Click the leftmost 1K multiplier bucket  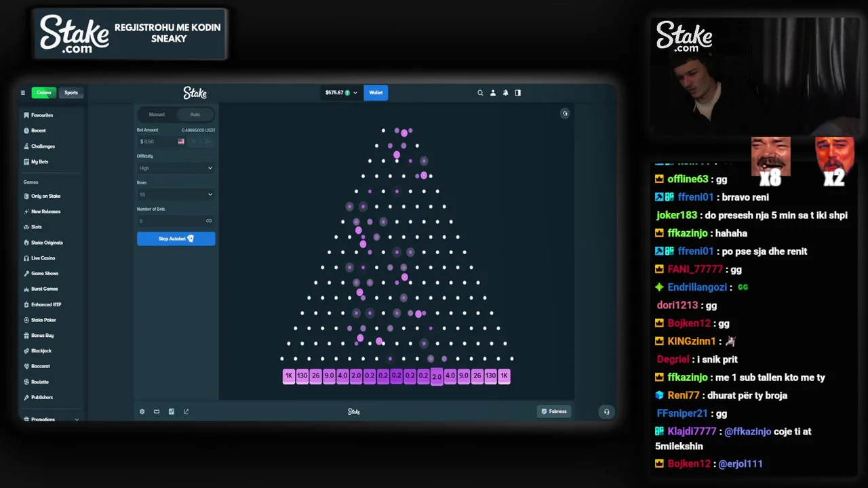point(289,376)
